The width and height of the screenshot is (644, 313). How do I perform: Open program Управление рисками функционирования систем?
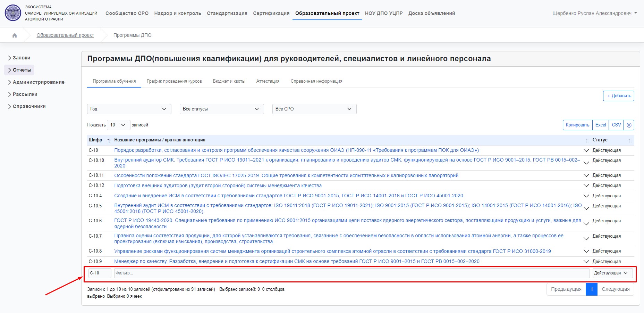pos(332,252)
